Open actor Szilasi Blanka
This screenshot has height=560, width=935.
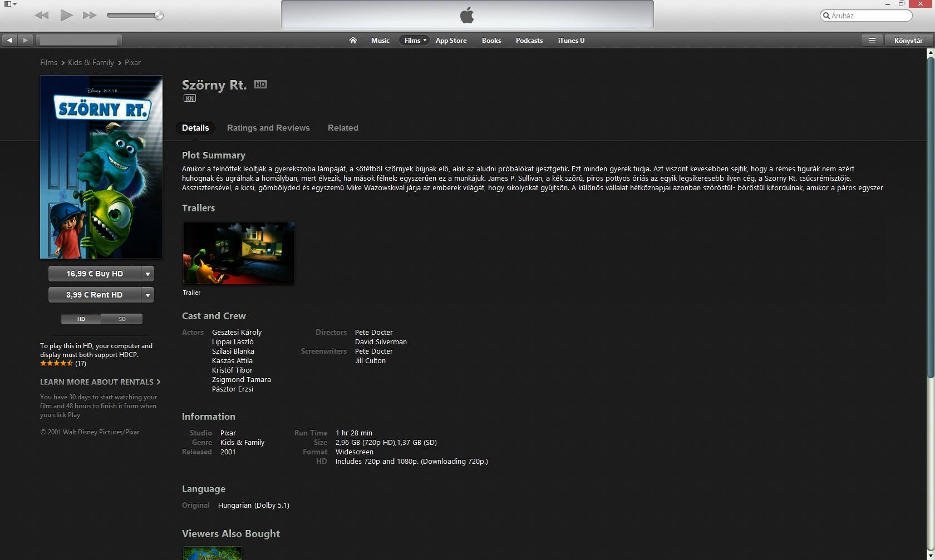pos(233,351)
